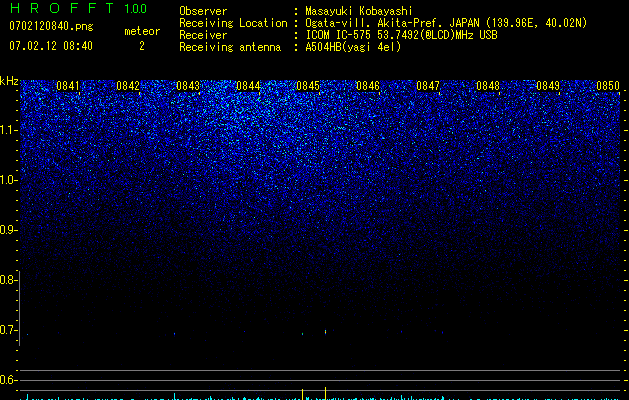Click the tallest yellow spike in bottom power graph
Screen dimensions: 629x400
click(x=325, y=393)
